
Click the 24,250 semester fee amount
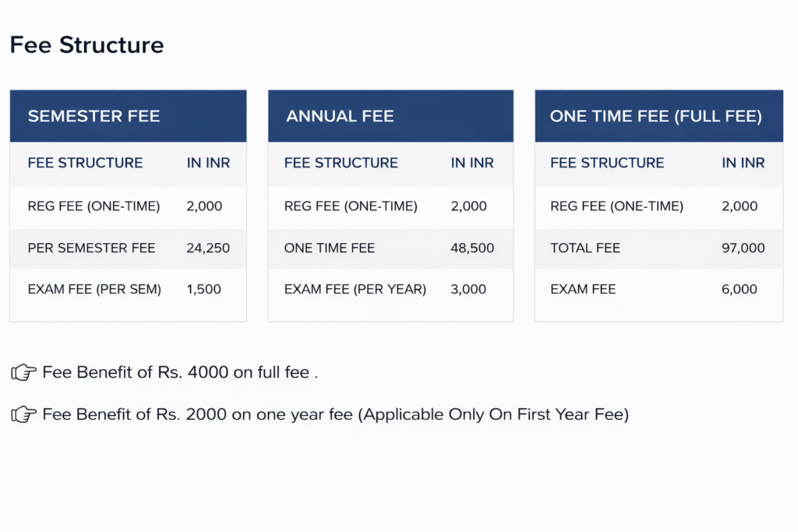(208, 248)
